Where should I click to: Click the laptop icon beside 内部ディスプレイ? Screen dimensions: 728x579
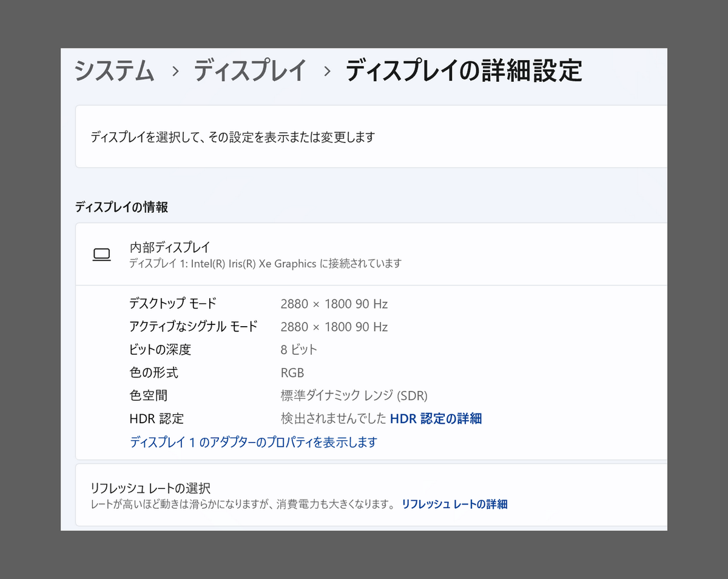[x=101, y=255]
